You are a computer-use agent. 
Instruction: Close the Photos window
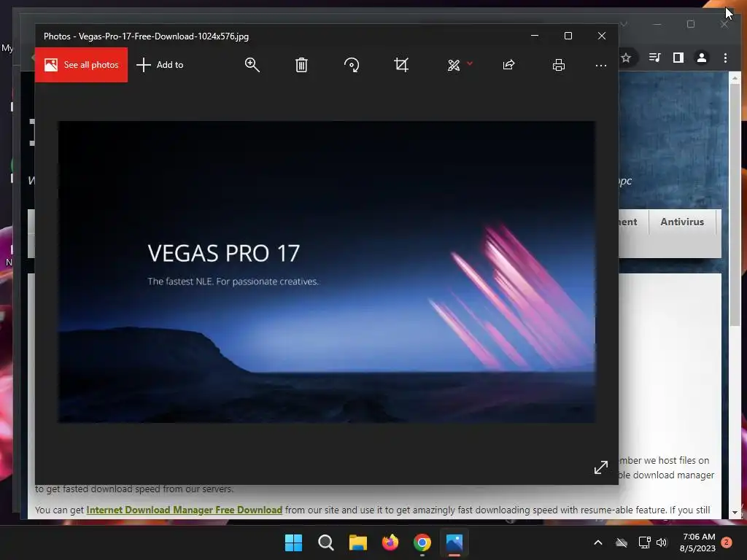tap(602, 36)
